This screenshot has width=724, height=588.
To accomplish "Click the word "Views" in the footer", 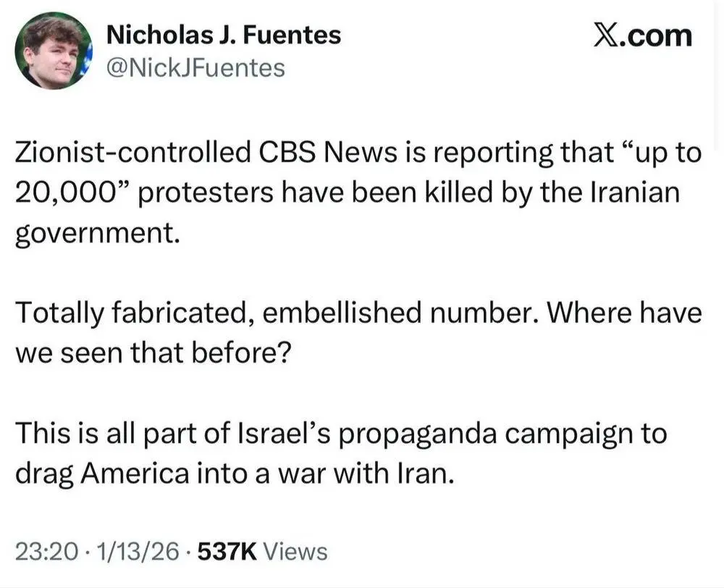I will point(295,553).
